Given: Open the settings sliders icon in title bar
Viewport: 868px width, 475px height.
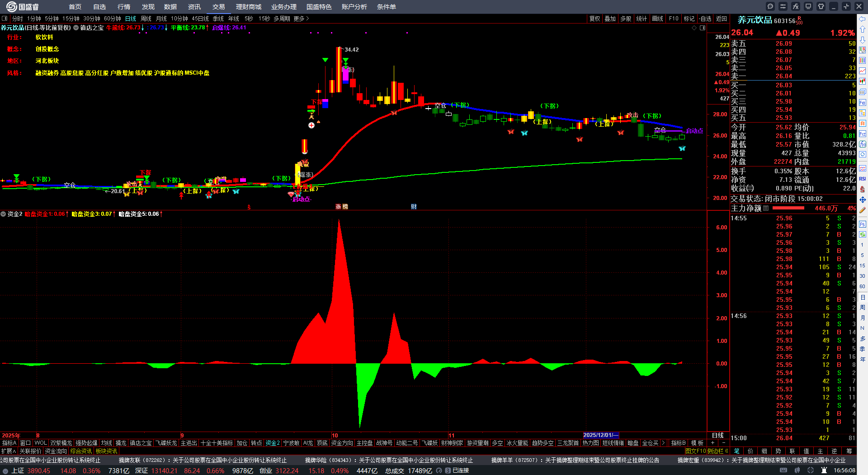Looking at the screenshot, I should pyautogui.click(x=783, y=6).
